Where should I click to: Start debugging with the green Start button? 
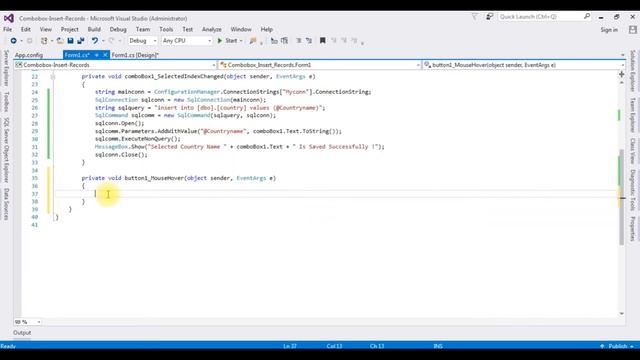click(x=227, y=40)
